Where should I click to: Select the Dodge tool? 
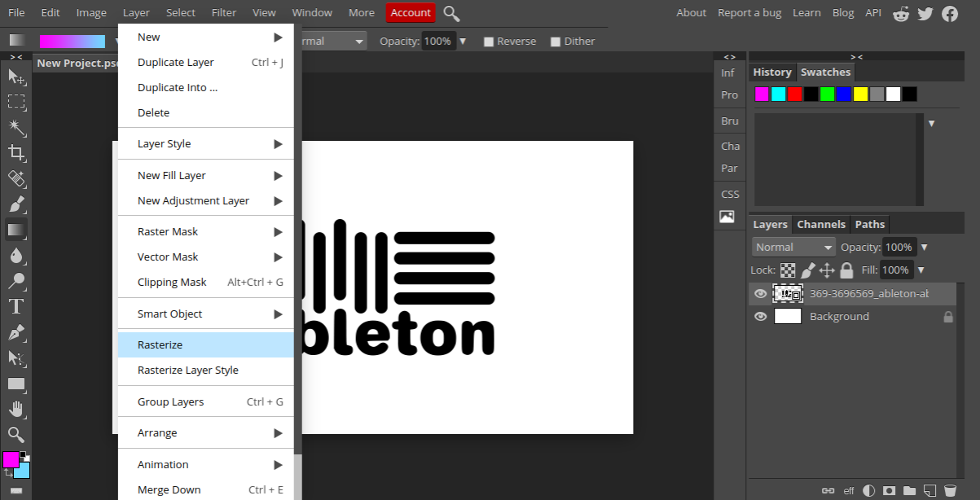point(16,281)
